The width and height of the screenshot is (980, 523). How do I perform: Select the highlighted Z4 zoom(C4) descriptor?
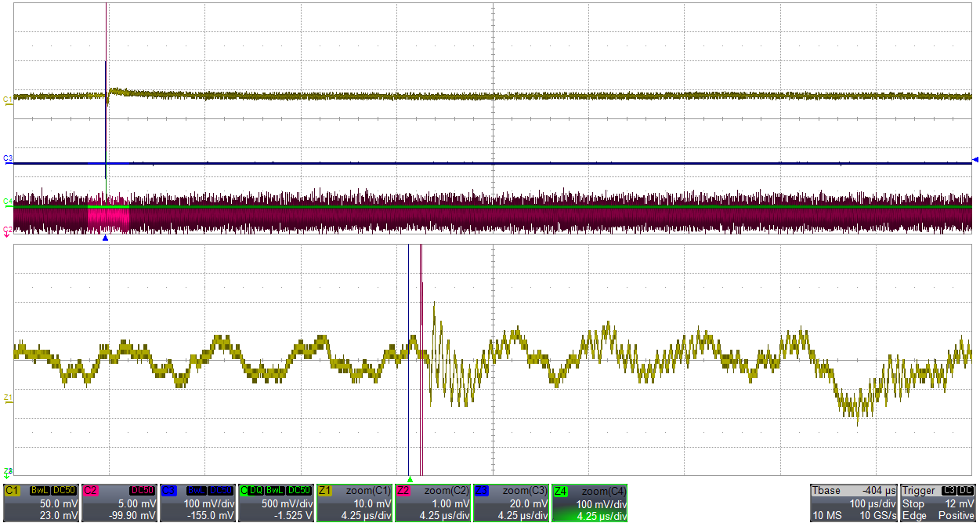pyautogui.click(x=589, y=503)
